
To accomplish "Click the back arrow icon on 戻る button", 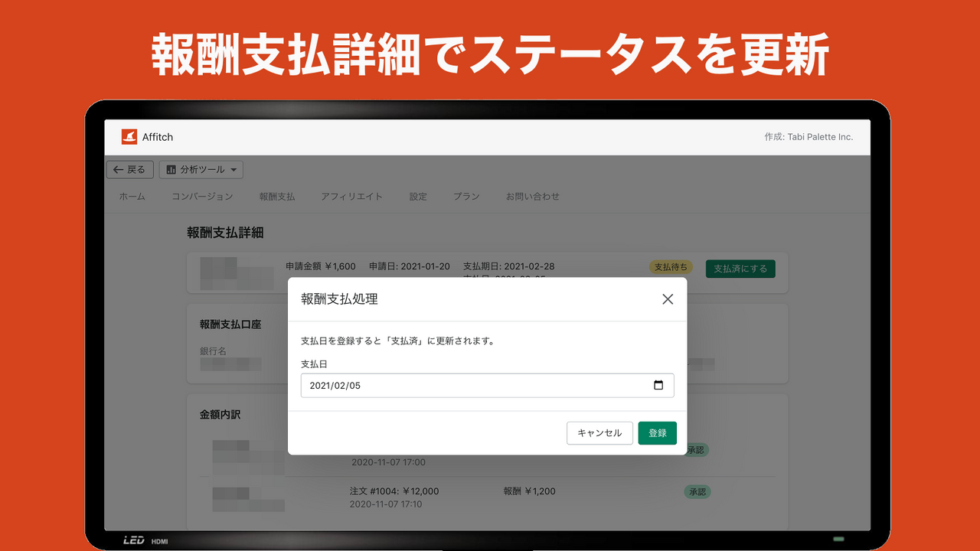I will [x=117, y=169].
